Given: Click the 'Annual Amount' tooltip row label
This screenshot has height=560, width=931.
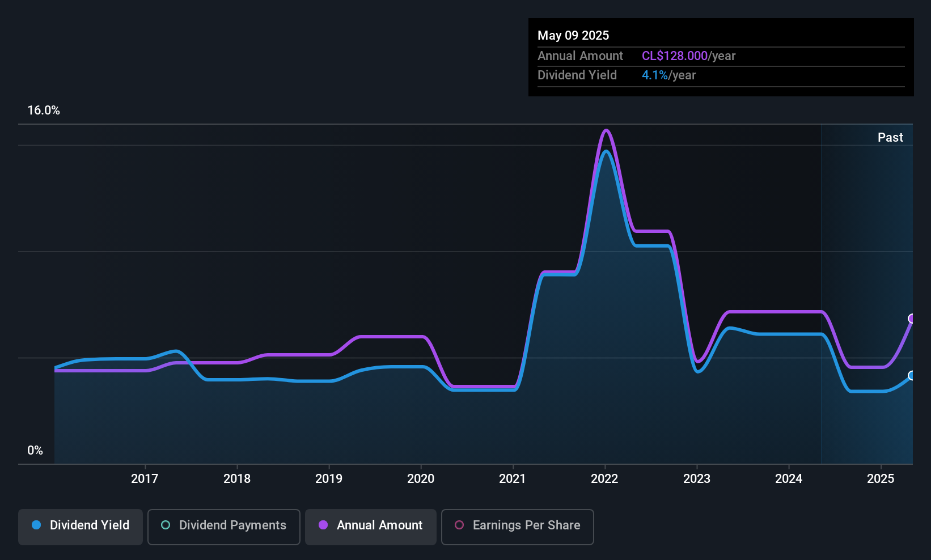Looking at the screenshot, I should pos(580,56).
